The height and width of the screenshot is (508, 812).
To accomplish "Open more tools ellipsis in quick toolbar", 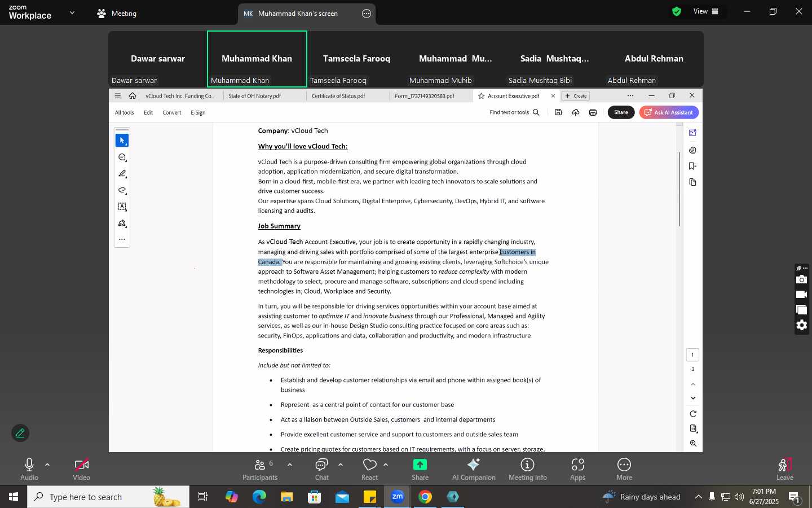I will [x=122, y=239].
